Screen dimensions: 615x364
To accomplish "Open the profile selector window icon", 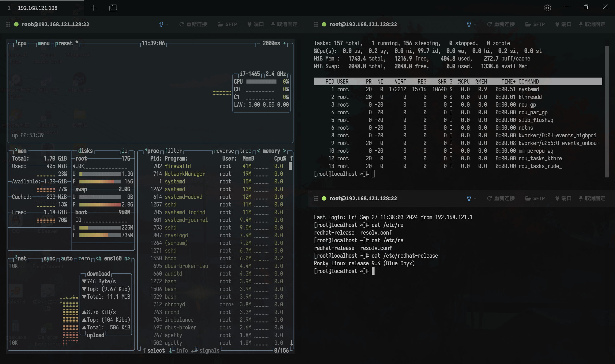I will click(113, 8).
